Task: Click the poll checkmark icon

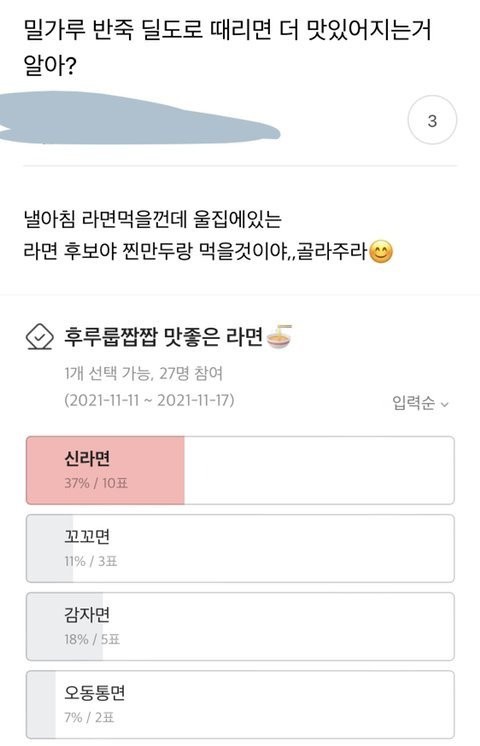Action: pos(39,337)
